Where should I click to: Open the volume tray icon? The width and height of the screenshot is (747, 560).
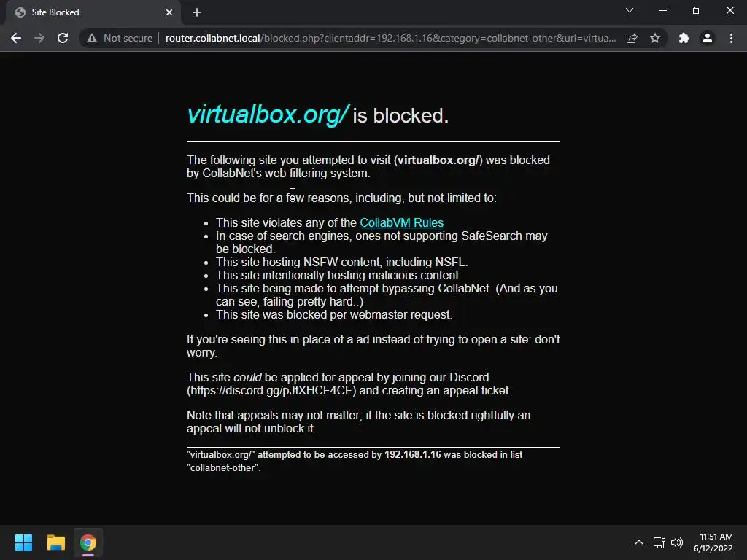676,542
